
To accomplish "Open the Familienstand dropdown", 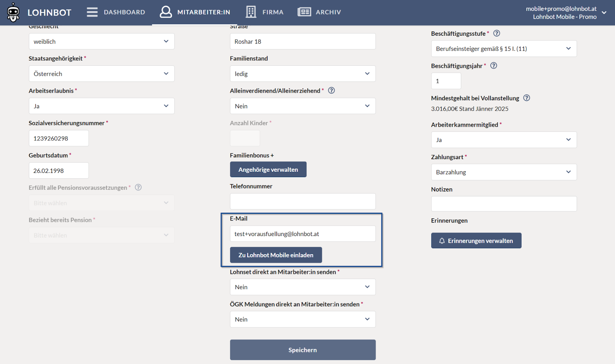I will click(303, 73).
